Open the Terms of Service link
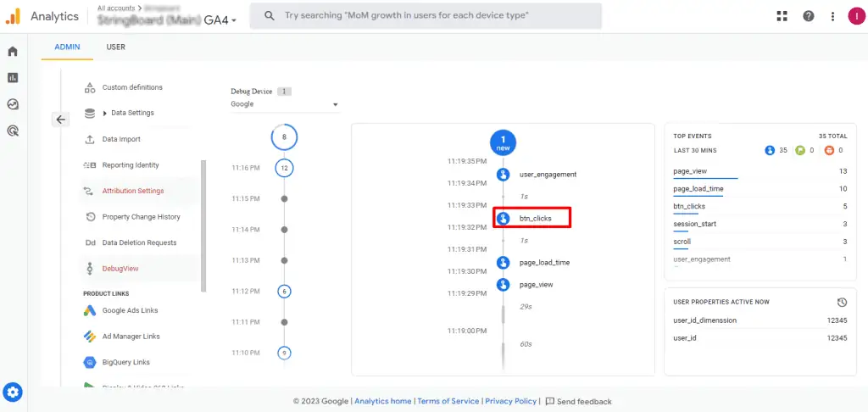868x412 pixels. 448,402
